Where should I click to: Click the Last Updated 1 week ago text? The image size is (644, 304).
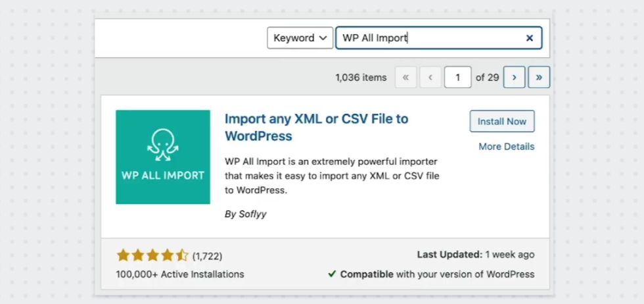pyautogui.click(x=476, y=255)
